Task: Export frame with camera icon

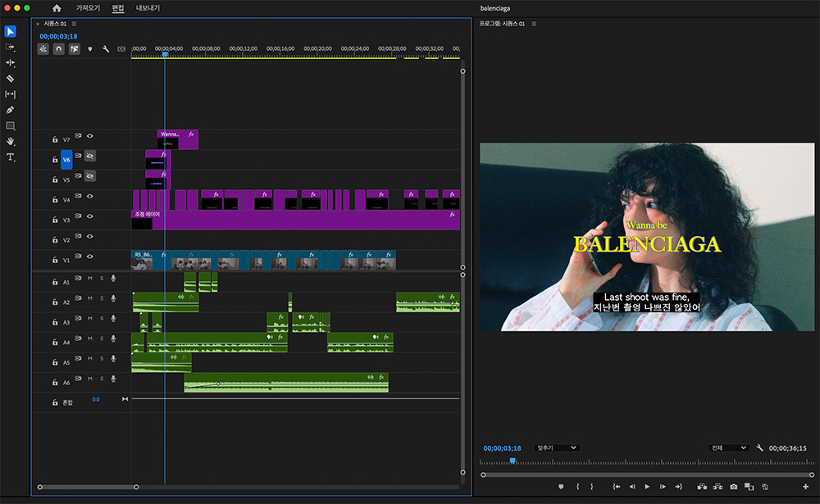Action: pyautogui.click(x=734, y=487)
